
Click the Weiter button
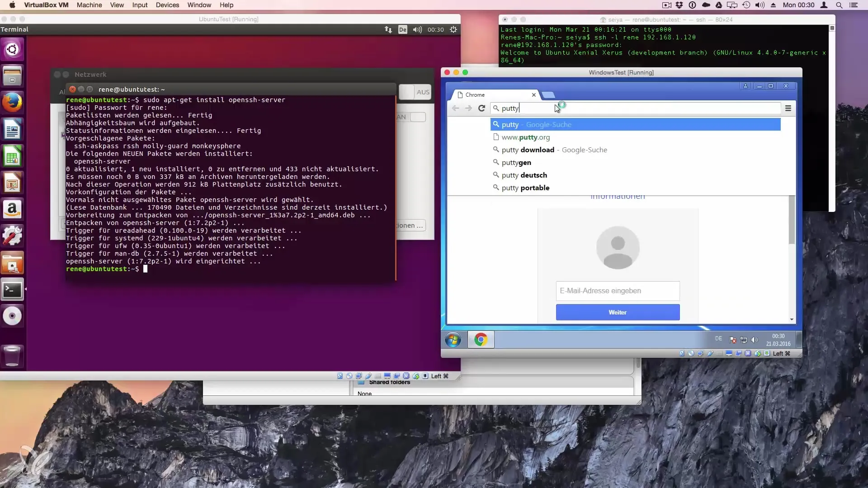click(x=618, y=312)
